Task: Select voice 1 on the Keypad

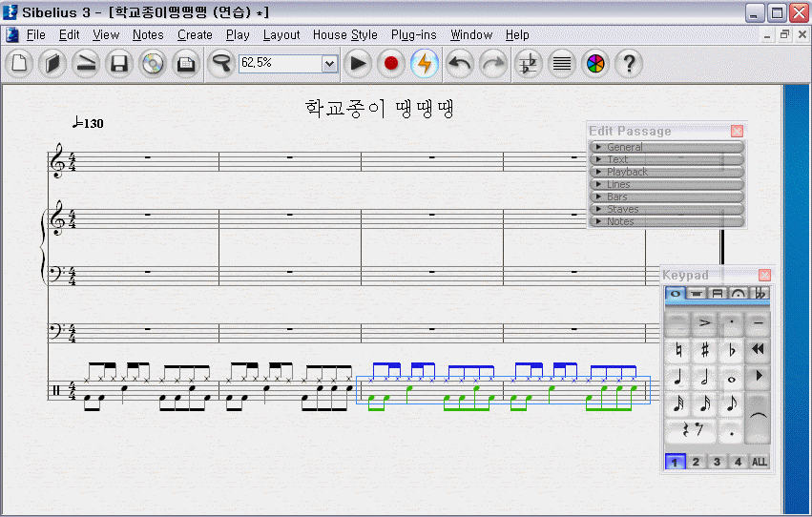Action: 675,462
